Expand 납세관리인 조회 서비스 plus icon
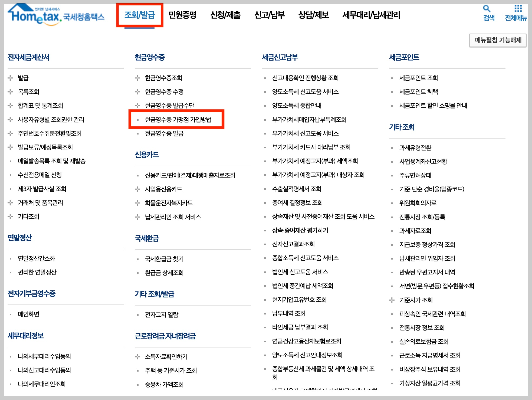532x400 pixels. click(137, 217)
